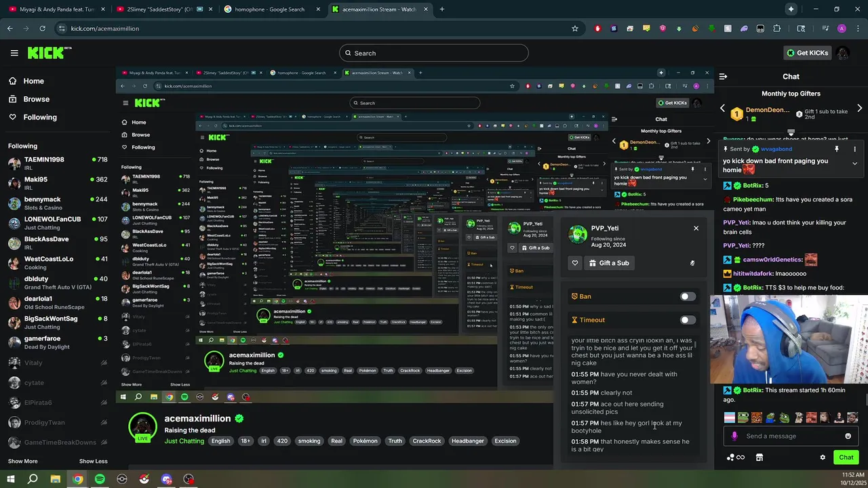
Task: Open Windows Start menu
Action: 10,479
